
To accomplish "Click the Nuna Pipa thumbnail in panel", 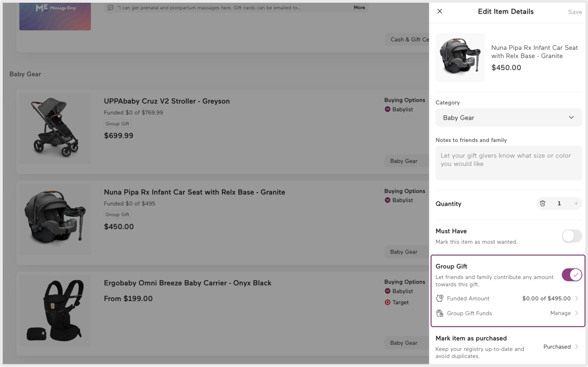I will (x=460, y=57).
